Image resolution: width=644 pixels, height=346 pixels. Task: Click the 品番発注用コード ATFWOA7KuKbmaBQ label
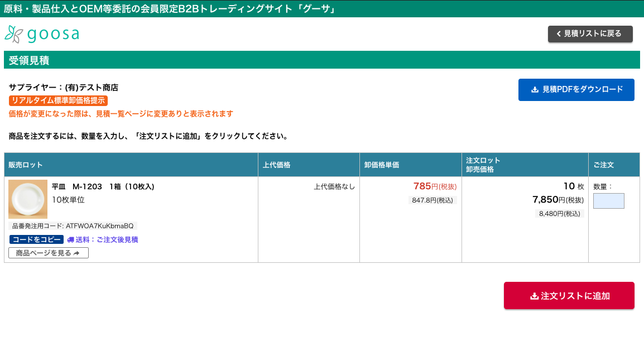click(x=73, y=226)
